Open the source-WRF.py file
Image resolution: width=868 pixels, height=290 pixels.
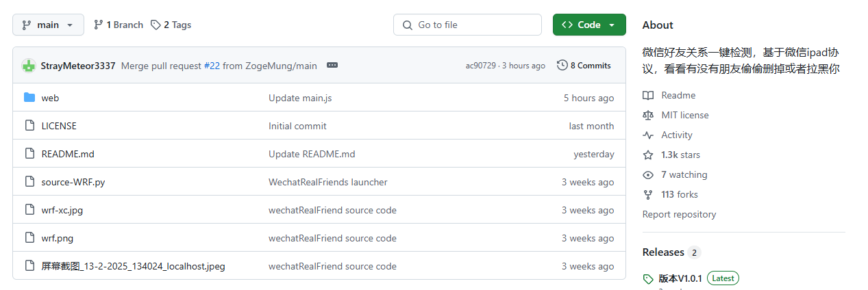pos(73,182)
